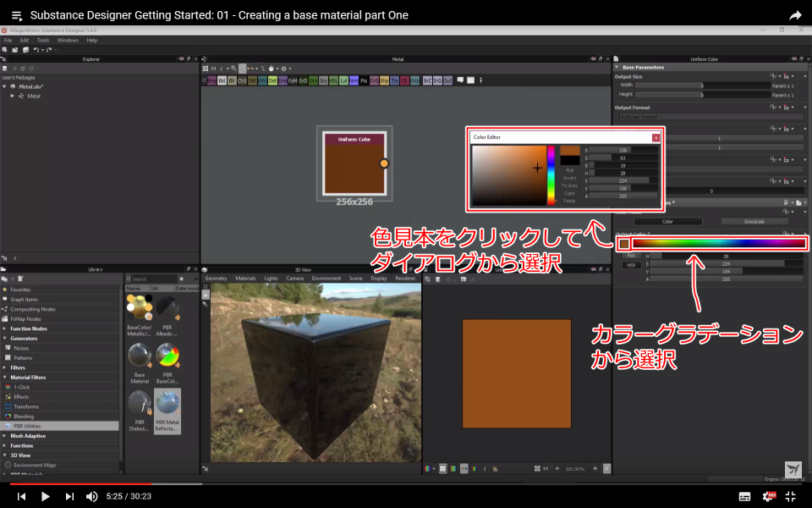Collapse the Generators library category
This screenshot has height=508, width=812.
click(x=5, y=339)
